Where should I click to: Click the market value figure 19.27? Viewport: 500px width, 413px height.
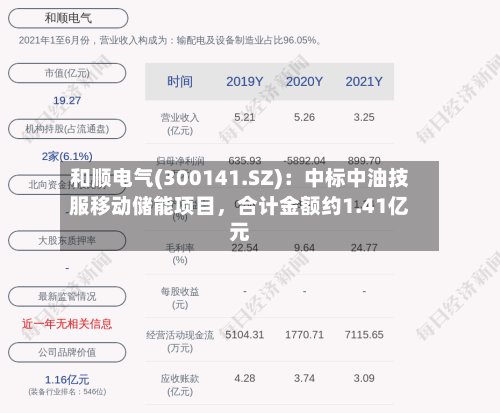pos(67,100)
